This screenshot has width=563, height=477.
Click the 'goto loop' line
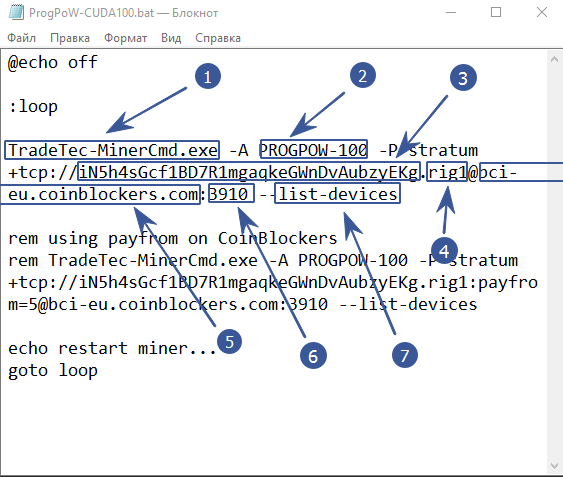coord(53,371)
